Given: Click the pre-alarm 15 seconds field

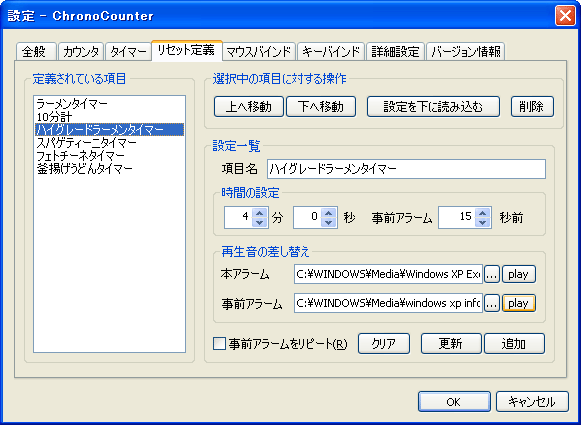Looking at the screenshot, I should (457, 218).
